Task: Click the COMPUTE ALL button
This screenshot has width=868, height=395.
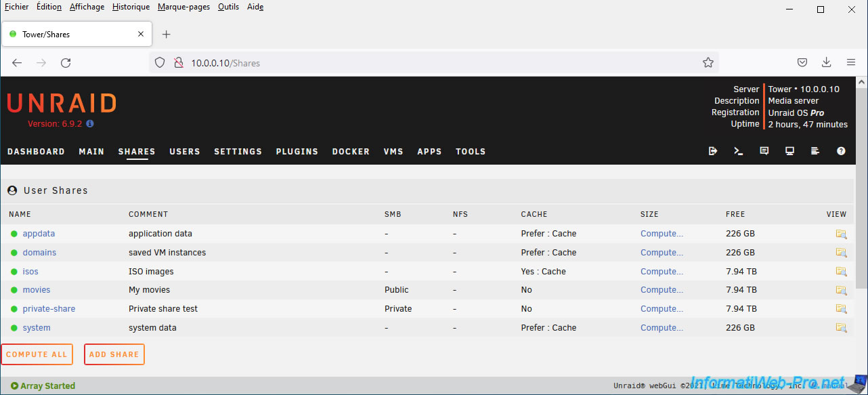Action: click(x=37, y=354)
